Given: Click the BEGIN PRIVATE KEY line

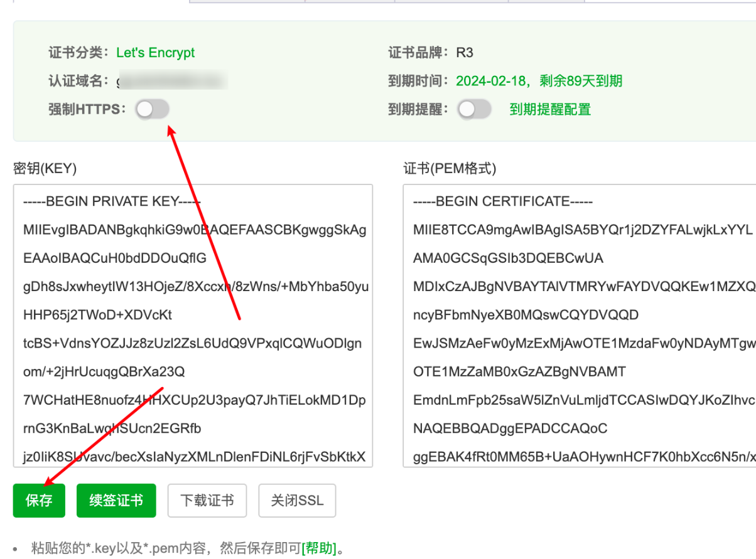Looking at the screenshot, I should pyautogui.click(x=112, y=201).
